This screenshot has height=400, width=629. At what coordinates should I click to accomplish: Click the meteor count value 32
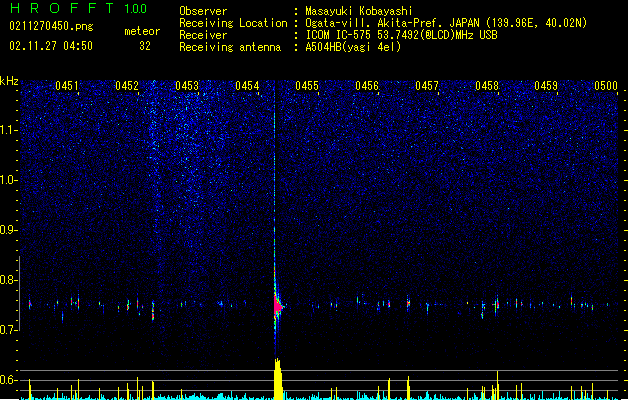(x=145, y=46)
